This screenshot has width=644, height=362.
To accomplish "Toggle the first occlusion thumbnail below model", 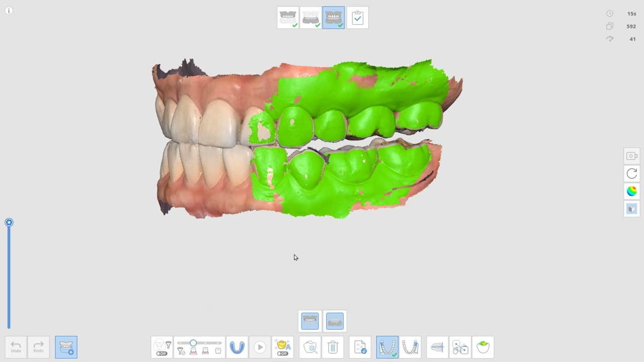I will click(x=310, y=321).
